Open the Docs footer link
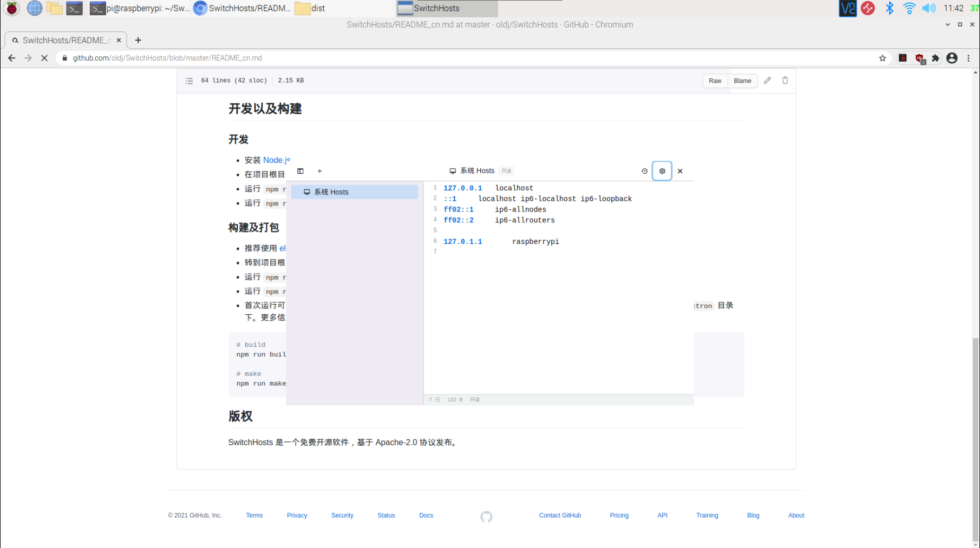980x548 pixels. click(426, 516)
